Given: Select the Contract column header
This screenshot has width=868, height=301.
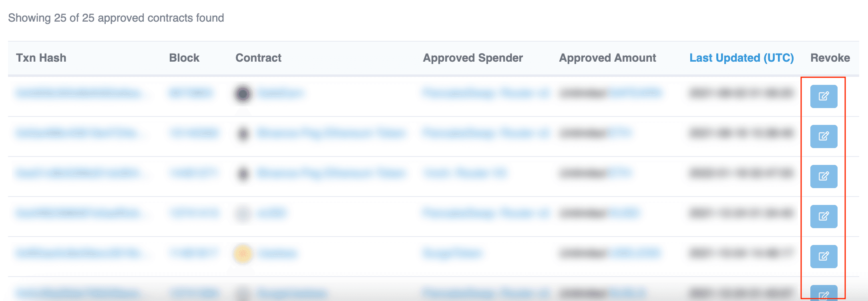Looking at the screenshot, I should pyautogui.click(x=258, y=58).
